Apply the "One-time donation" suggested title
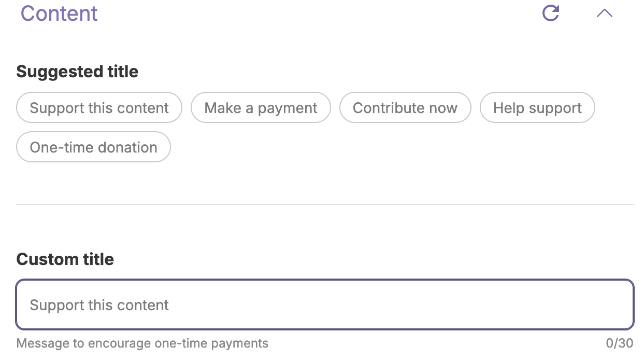Viewport: 644px width, 360px height. pos(93,147)
